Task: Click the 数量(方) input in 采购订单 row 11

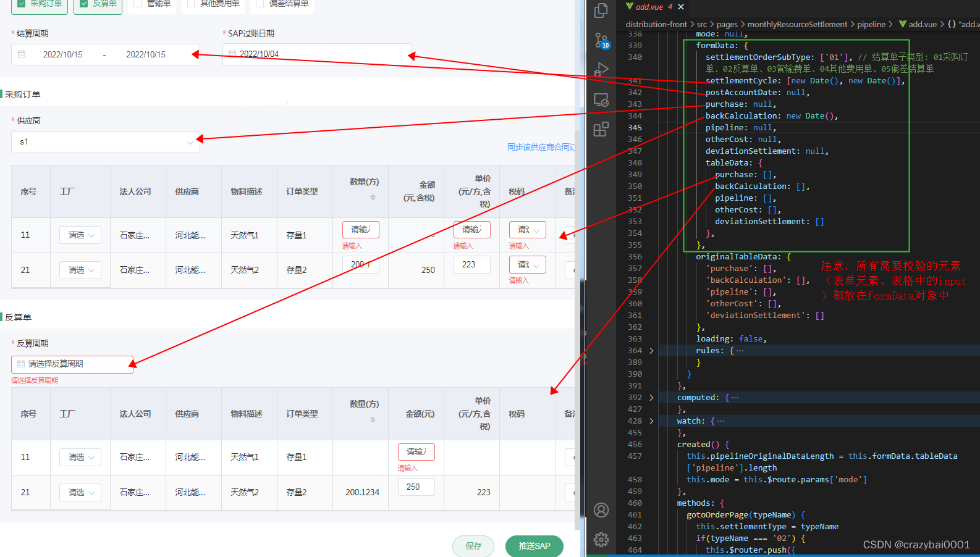Action: tap(361, 230)
